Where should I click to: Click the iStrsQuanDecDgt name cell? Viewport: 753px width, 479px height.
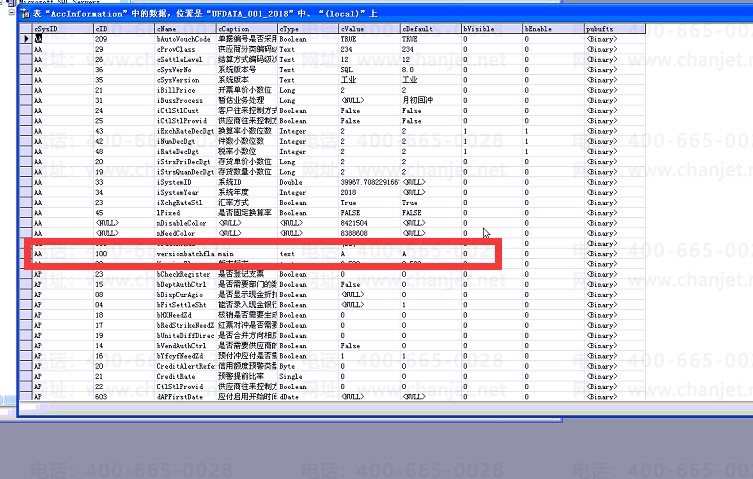186,172
